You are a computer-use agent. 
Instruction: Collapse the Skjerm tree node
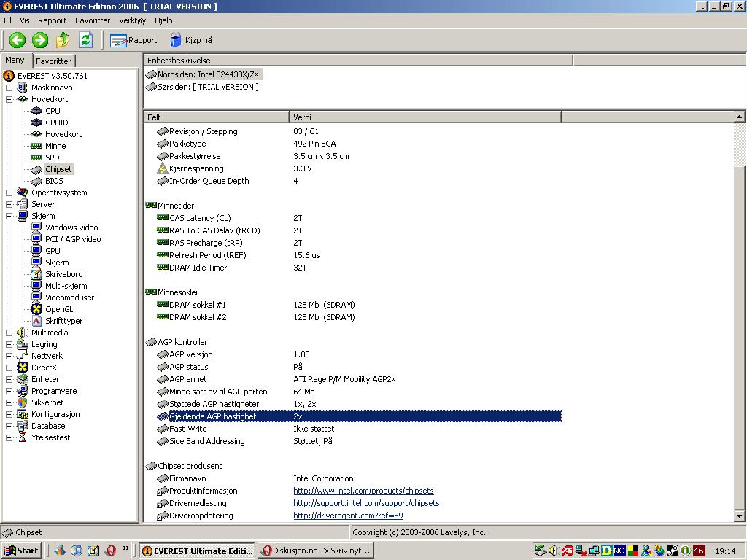coord(9,216)
